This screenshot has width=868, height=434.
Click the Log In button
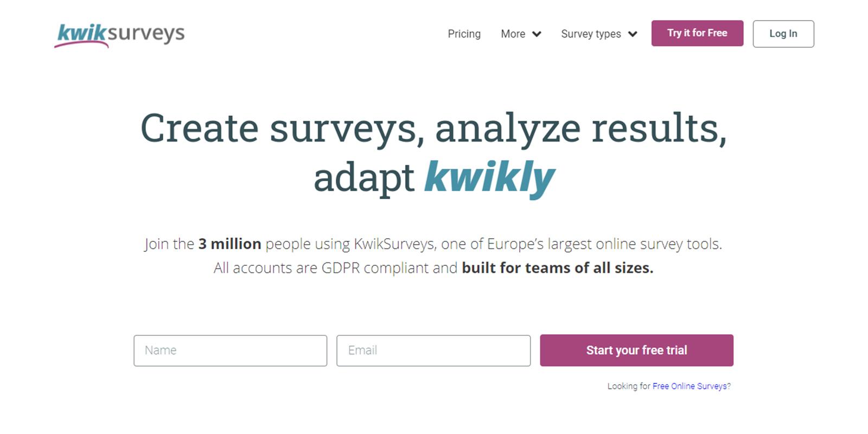783,34
